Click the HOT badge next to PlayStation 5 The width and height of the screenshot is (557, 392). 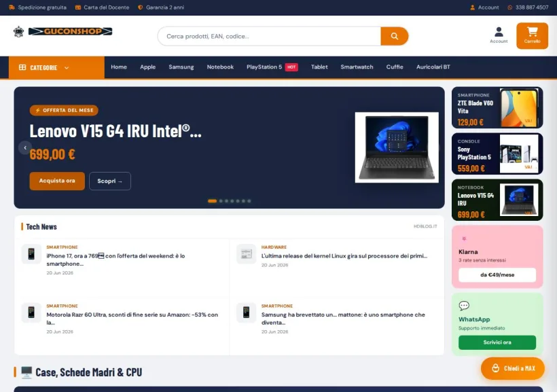point(291,67)
